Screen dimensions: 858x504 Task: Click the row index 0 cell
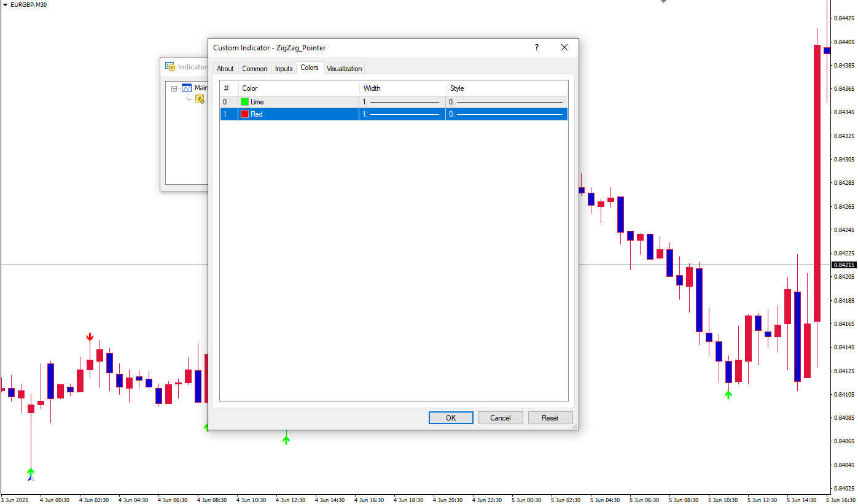(229, 102)
